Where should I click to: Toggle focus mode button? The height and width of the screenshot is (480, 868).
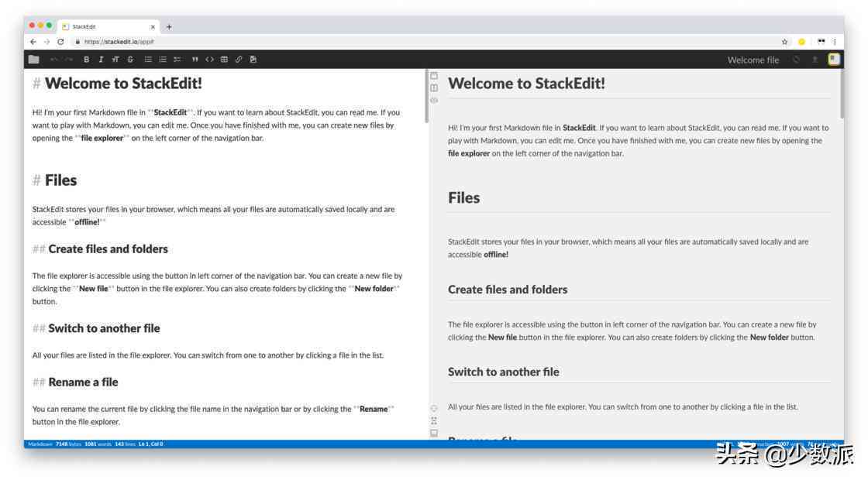(x=434, y=408)
